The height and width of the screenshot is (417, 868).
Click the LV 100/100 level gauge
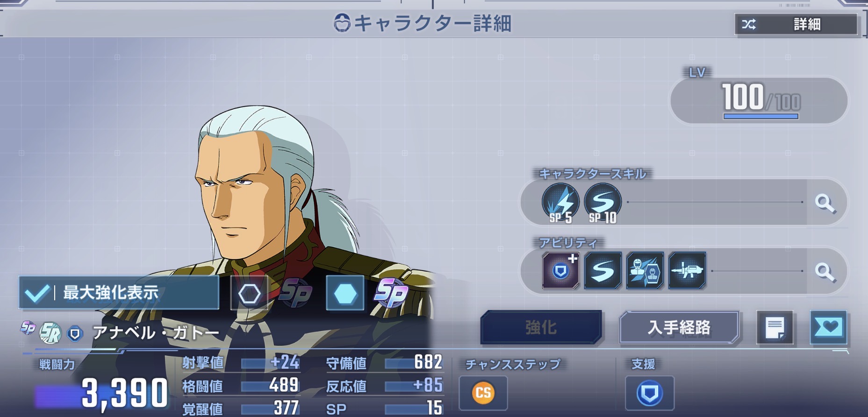759,100
